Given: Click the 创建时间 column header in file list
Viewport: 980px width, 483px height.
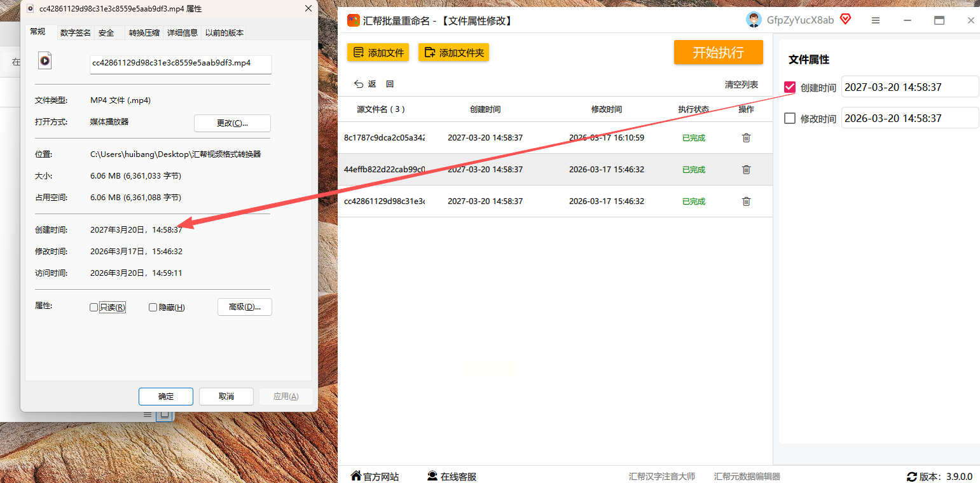Looking at the screenshot, I should pos(485,109).
